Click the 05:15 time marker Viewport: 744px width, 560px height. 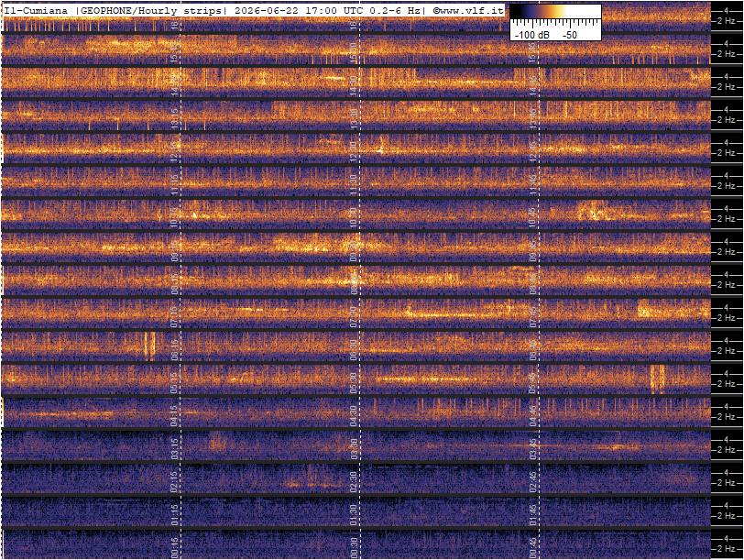176,383
